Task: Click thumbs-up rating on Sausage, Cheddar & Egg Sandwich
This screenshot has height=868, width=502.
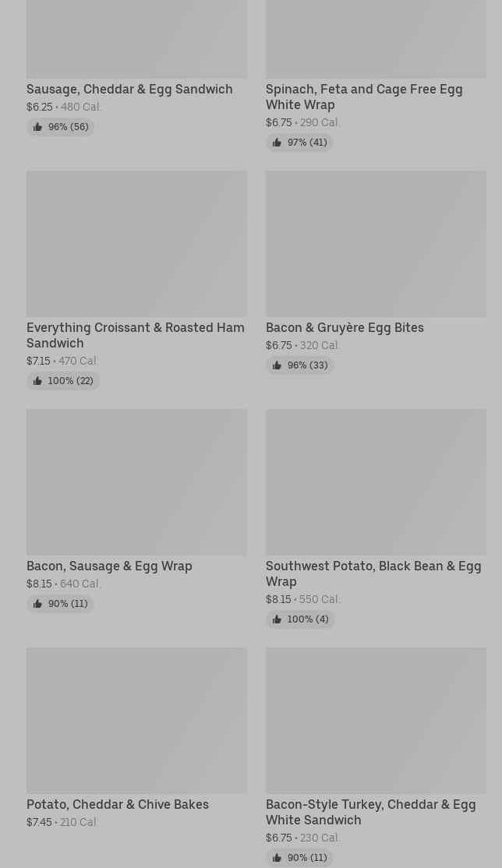Action: click(x=61, y=127)
